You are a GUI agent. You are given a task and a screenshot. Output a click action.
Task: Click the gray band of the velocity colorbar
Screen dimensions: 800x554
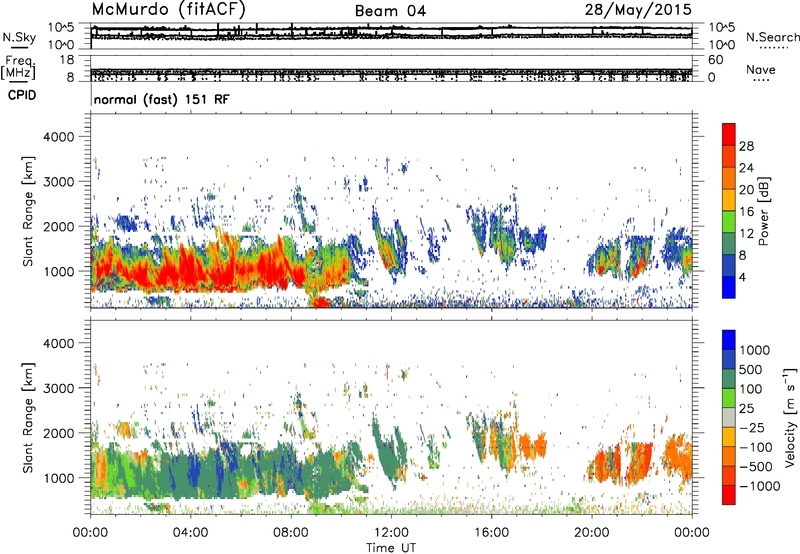(x=729, y=417)
